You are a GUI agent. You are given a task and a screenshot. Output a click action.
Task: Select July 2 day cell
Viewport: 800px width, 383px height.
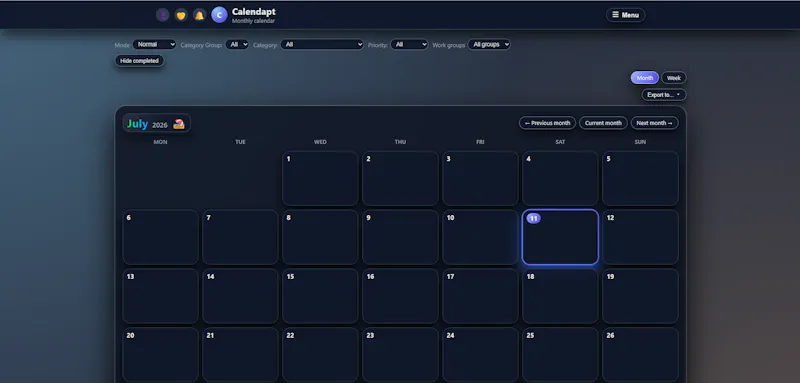tap(401, 178)
